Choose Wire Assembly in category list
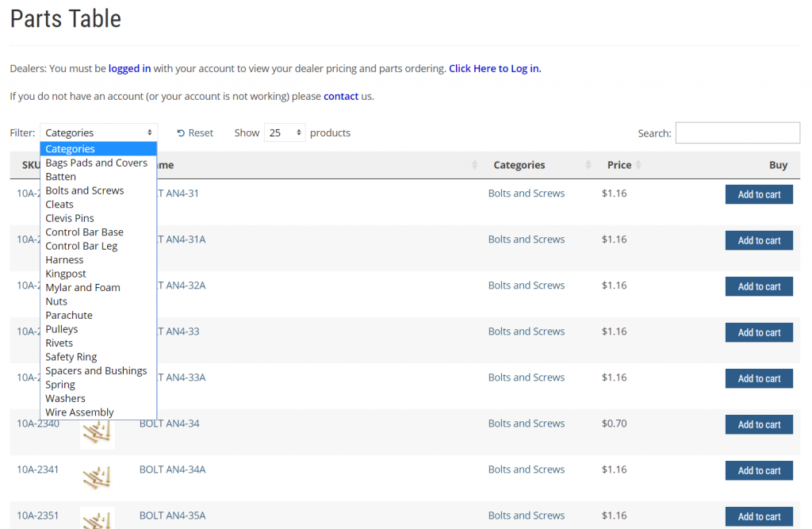The height and width of the screenshot is (529, 812). 79,412
